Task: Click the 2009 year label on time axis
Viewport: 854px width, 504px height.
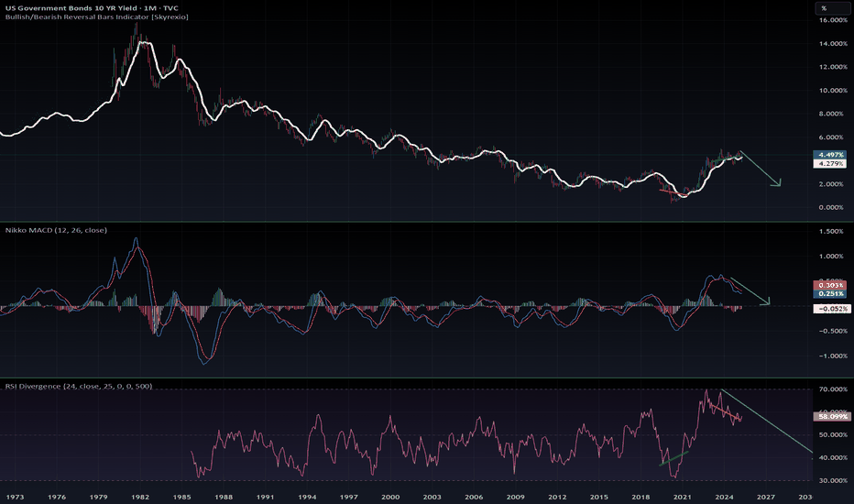Action: (516, 497)
